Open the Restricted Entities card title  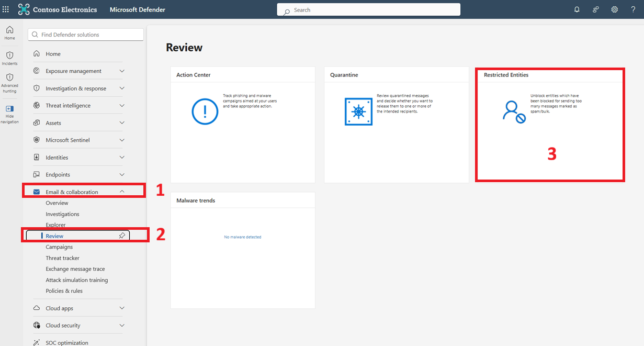[x=506, y=75]
